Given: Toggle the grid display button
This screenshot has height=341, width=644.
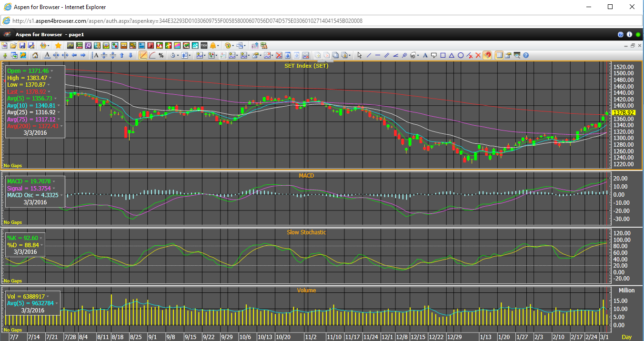Looking at the screenshot, I should pos(499,55).
